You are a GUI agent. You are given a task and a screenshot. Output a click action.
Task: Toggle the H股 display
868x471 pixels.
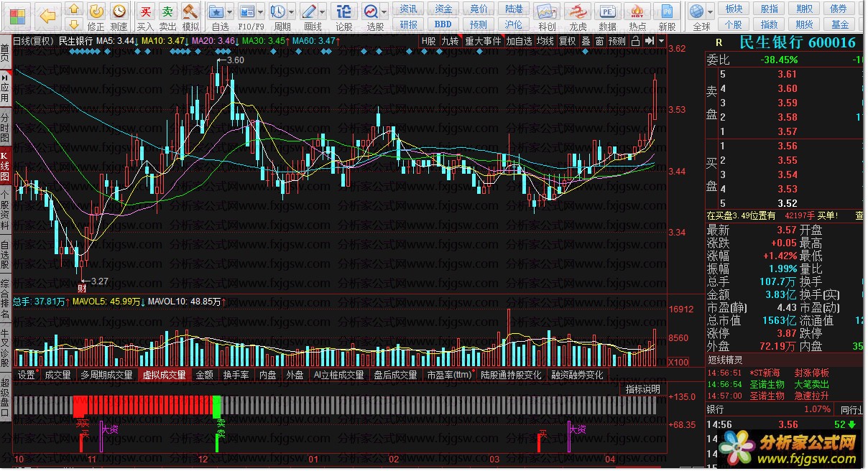pyautogui.click(x=429, y=41)
